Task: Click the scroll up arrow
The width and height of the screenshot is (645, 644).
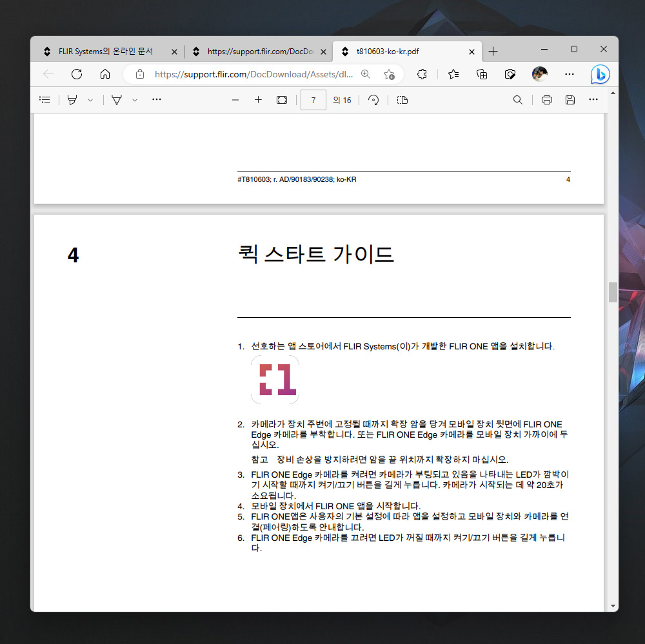Action: pyautogui.click(x=613, y=93)
